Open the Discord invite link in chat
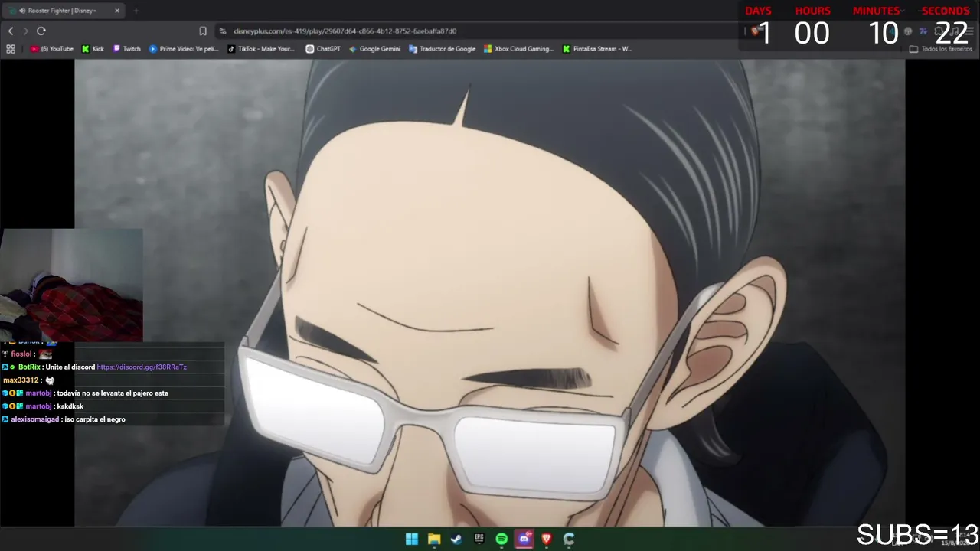 (142, 367)
